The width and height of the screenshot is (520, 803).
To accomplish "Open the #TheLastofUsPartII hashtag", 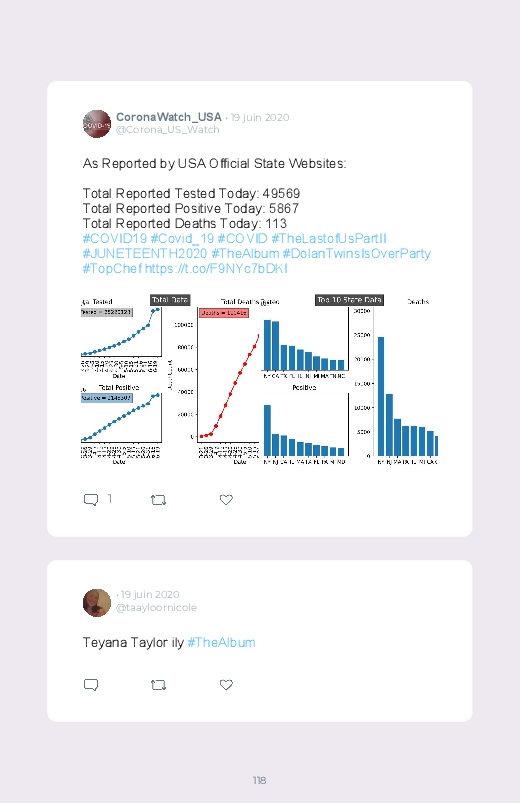I will click(329, 239).
